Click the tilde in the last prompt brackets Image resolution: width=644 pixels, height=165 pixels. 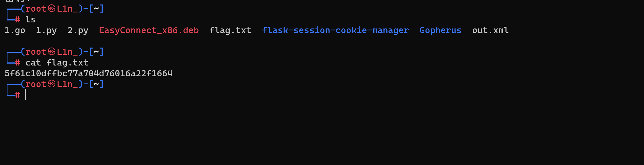tap(96, 84)
